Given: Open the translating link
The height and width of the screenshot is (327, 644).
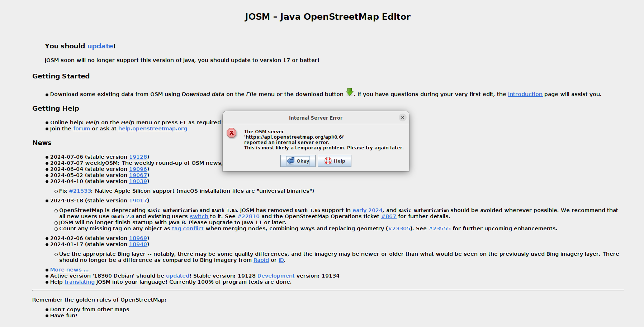Looking at the screenshot, I should tap(79, 282).
